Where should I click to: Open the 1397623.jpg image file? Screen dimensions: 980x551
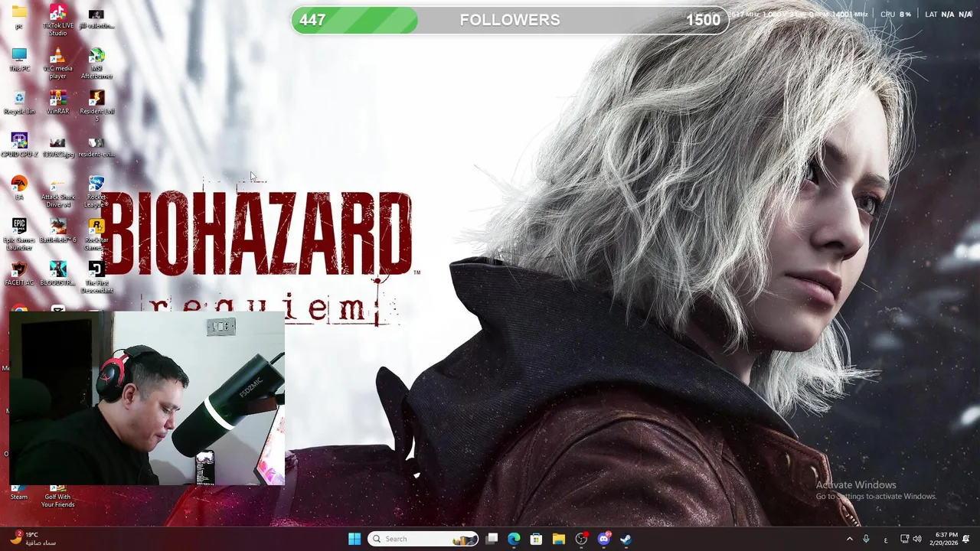click(x=57, y=147)
